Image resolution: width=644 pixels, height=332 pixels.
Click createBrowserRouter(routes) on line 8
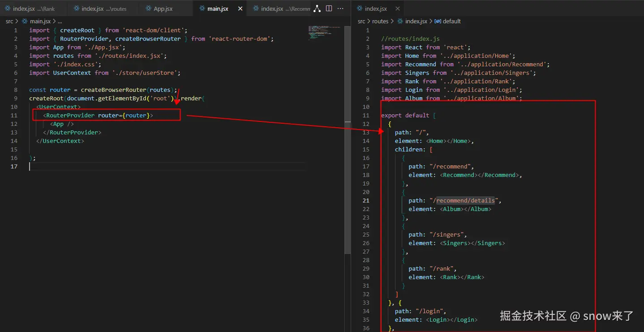tap(127, 90)
